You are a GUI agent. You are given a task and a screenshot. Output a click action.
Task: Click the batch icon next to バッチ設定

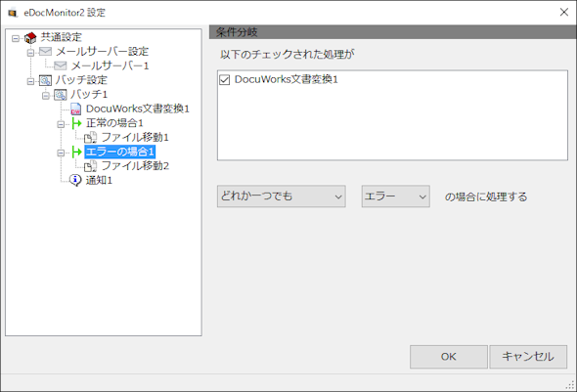click(x=45, y=80)
